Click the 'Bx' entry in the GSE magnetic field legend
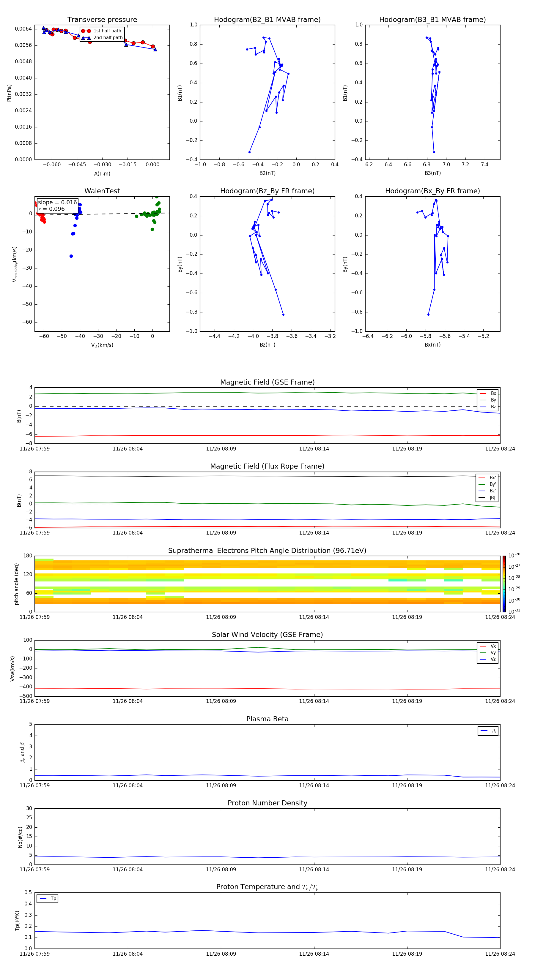This screenshot has height=980, width=535. (x=488, y=393)
